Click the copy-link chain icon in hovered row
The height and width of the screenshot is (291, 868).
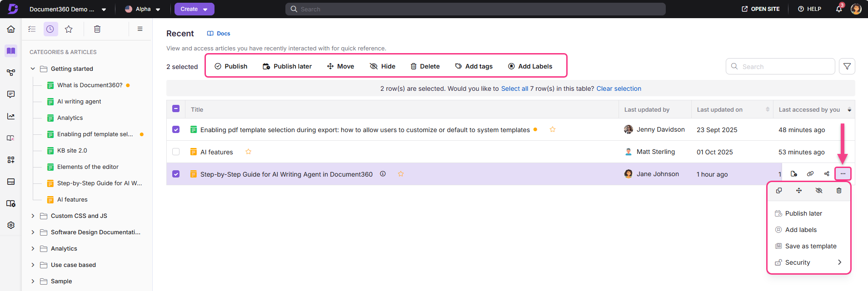[810, 174]
